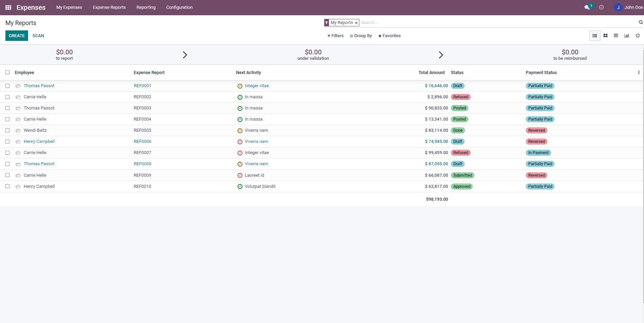Open the apps grid menu icon
The height and width of the screenshot is (323, 644).
8,7
